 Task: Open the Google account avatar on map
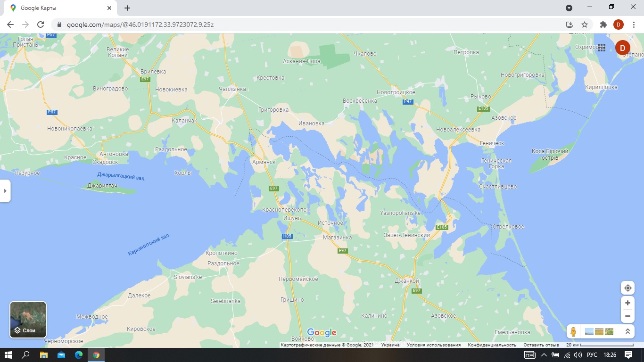(623, 47)
